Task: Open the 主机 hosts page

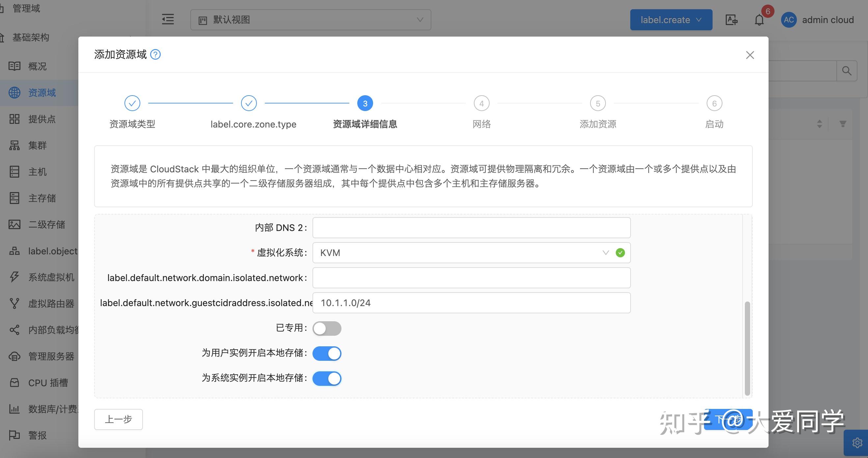Action: click(38, 172)
